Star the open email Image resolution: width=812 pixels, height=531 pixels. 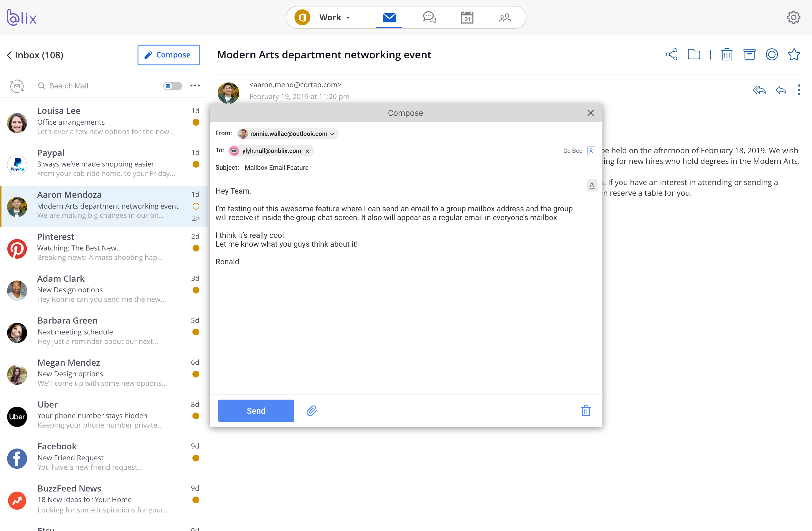[794, 55]
